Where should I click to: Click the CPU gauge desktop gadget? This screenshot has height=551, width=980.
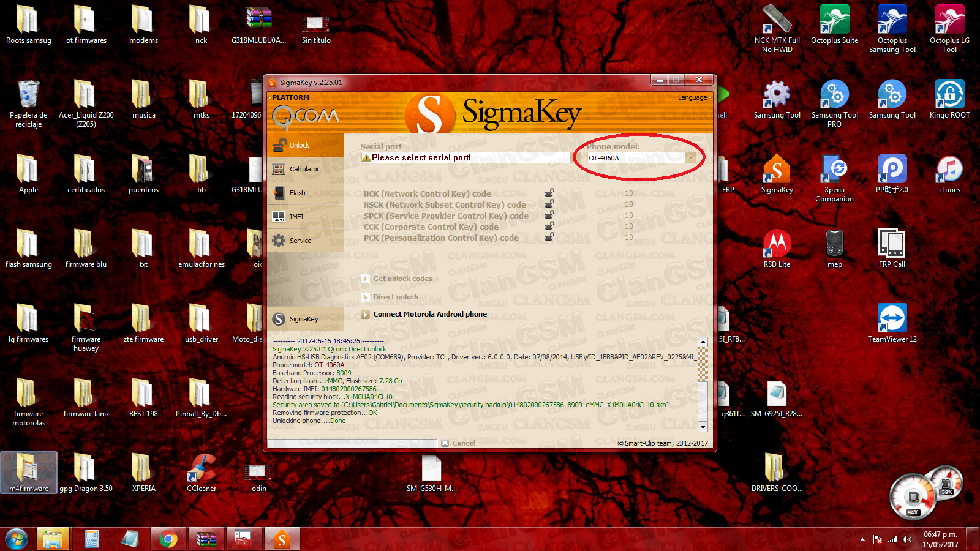913,496
